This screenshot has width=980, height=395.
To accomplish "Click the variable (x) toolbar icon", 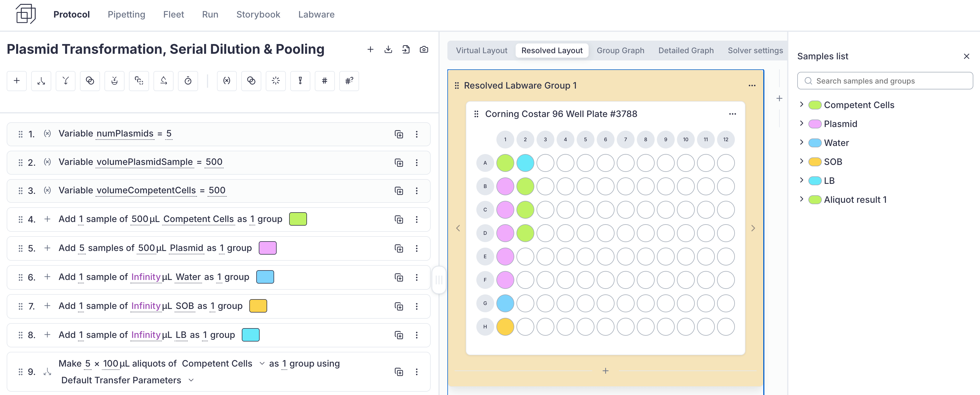I will click(x=227, y=81).
